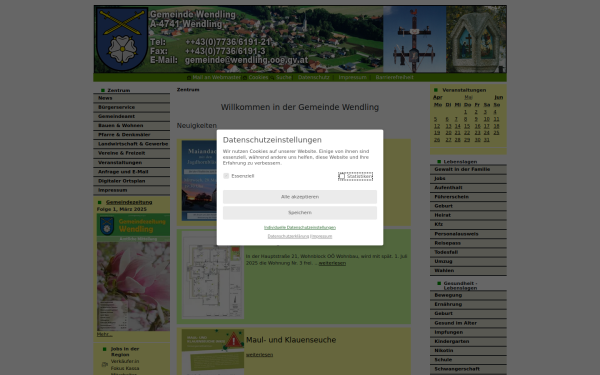The height and width of the screenshot is (375, 600).
Task: Open Vereine & Freizeit menu item
Action: tap(132, 153)
